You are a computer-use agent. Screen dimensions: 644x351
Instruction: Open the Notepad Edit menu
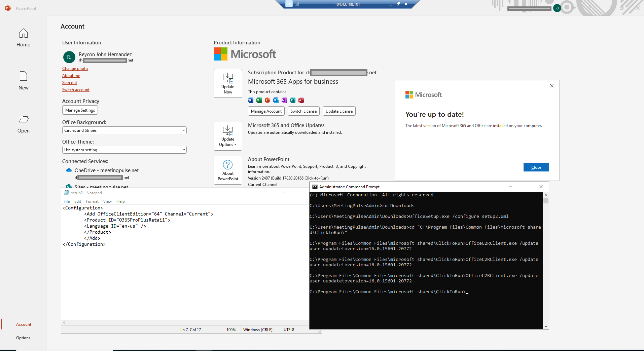tap(78, 201)
